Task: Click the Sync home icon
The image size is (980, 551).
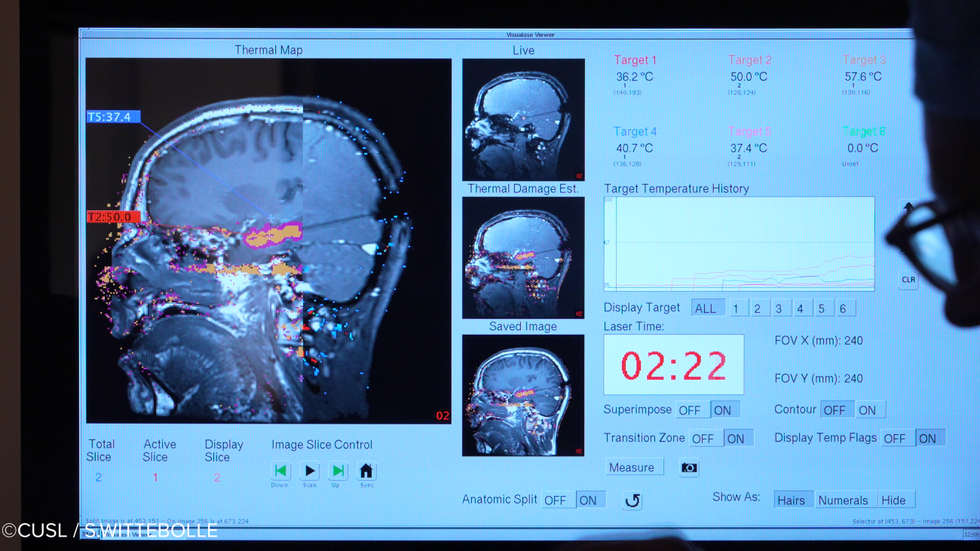Action: (366, 471)
